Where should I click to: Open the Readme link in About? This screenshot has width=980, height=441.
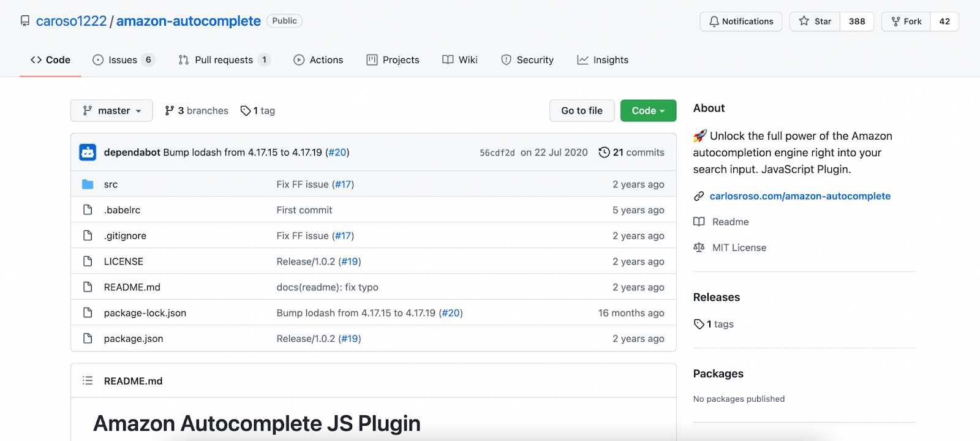coord(730,222)
